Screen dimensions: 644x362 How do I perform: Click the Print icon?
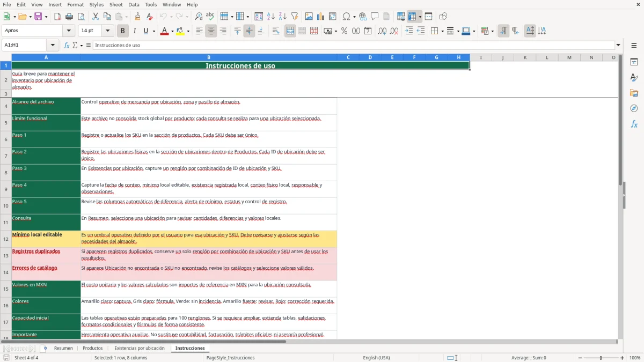(69, 17)
